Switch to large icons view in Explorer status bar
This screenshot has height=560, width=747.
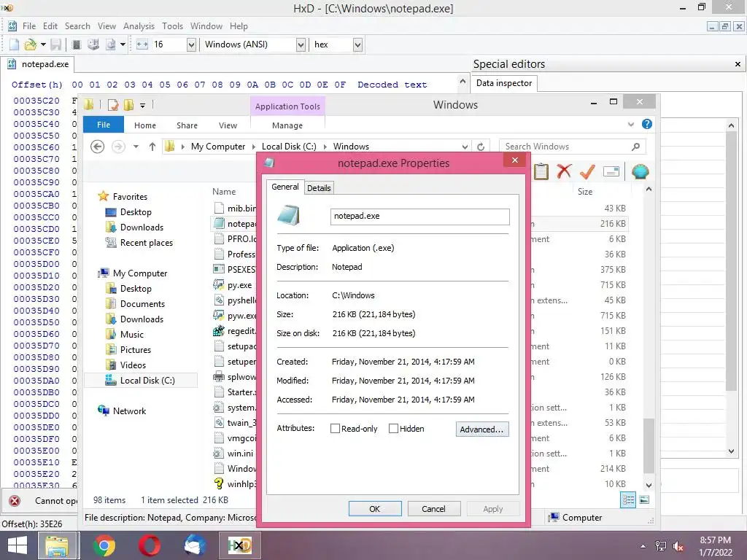click(644, 499)
